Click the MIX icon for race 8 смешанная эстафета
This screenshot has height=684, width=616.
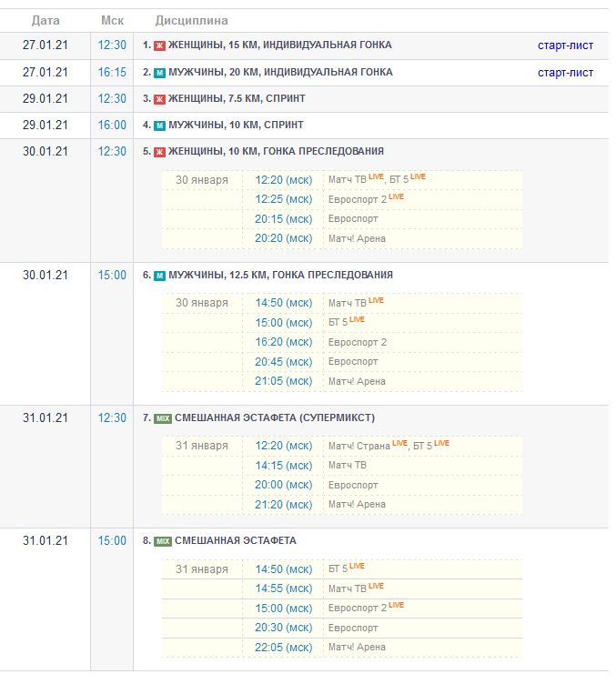[x=163, y=541]
